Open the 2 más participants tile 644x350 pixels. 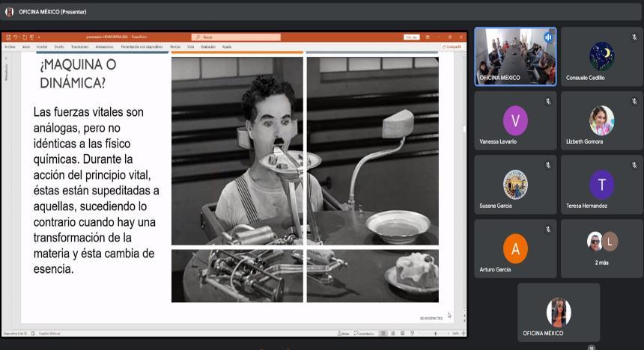point(602,248)
